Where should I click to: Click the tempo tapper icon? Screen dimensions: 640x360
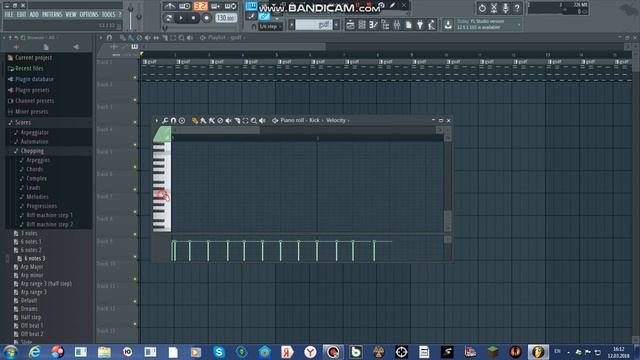(x=432, y=25)
